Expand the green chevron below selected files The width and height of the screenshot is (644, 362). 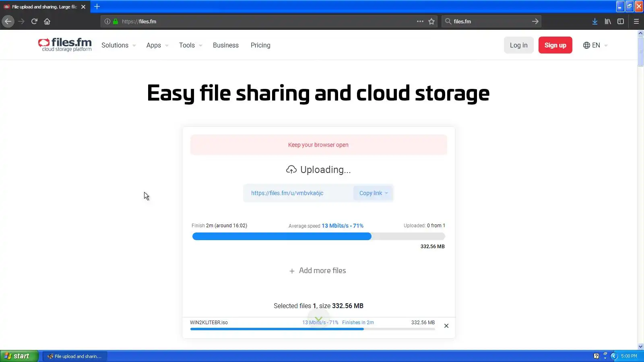click(x=318, y=319)
